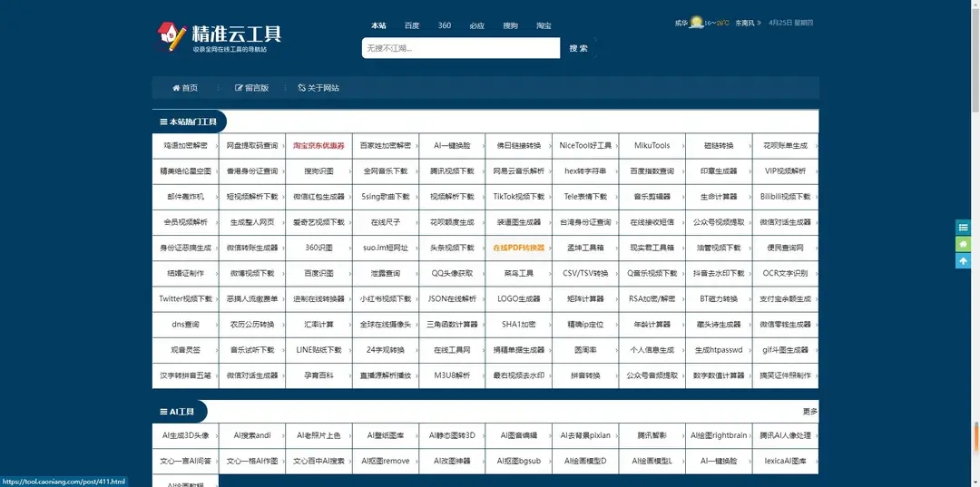Switch search engine to 淘宝

click(x=544, y=25)
